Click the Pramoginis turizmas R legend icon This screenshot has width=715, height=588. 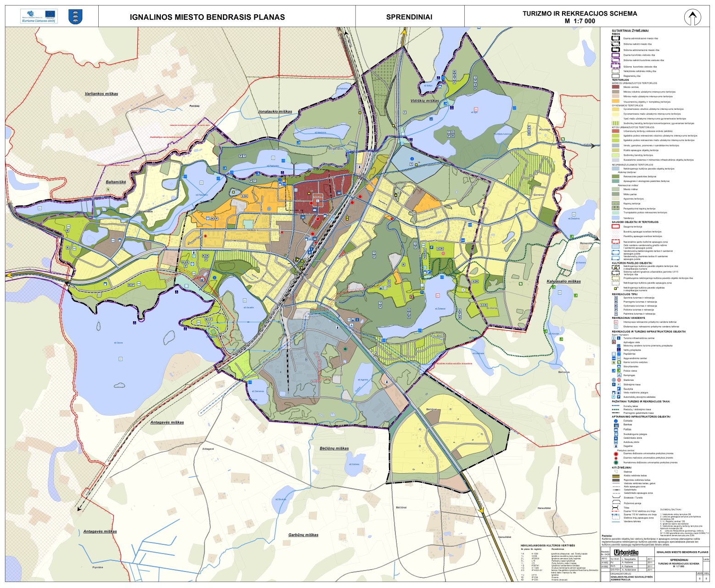[x=616, y=302]
